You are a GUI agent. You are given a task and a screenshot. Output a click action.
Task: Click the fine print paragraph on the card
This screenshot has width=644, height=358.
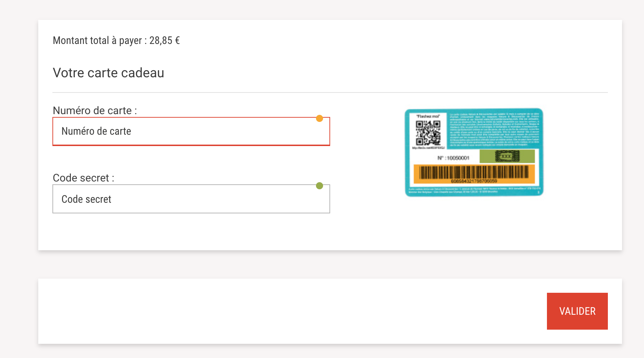(494, 130)
